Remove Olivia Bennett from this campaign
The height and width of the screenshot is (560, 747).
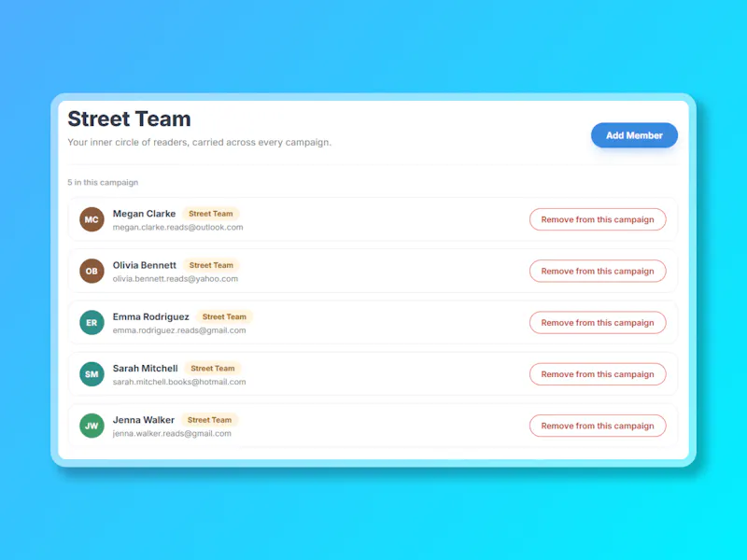(x=598, y=271)
